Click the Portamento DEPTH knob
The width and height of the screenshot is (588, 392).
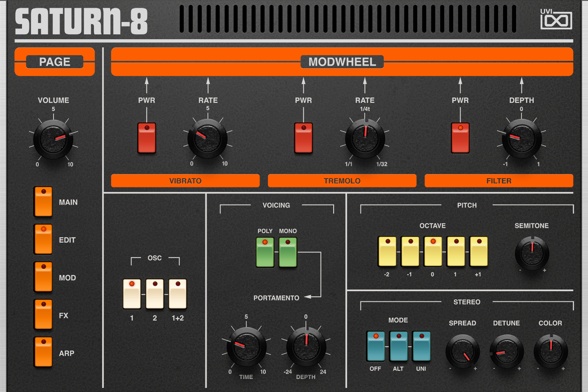point(306,347)
